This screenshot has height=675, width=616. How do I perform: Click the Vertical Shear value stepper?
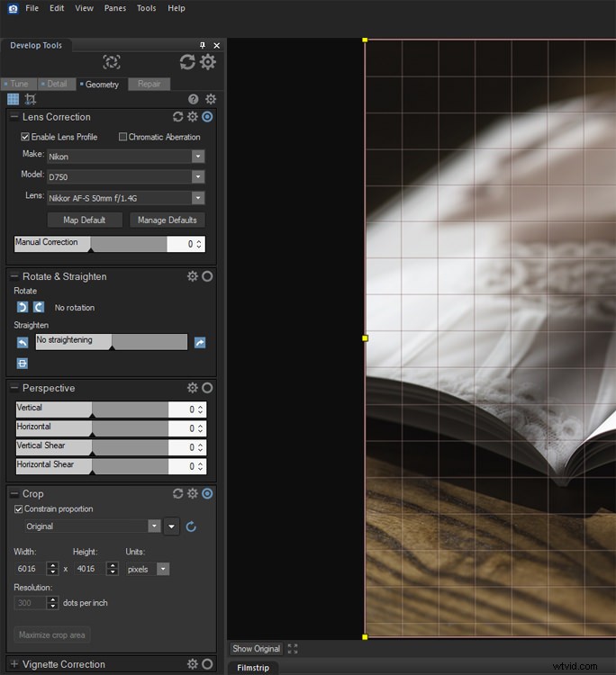point(200,447)
